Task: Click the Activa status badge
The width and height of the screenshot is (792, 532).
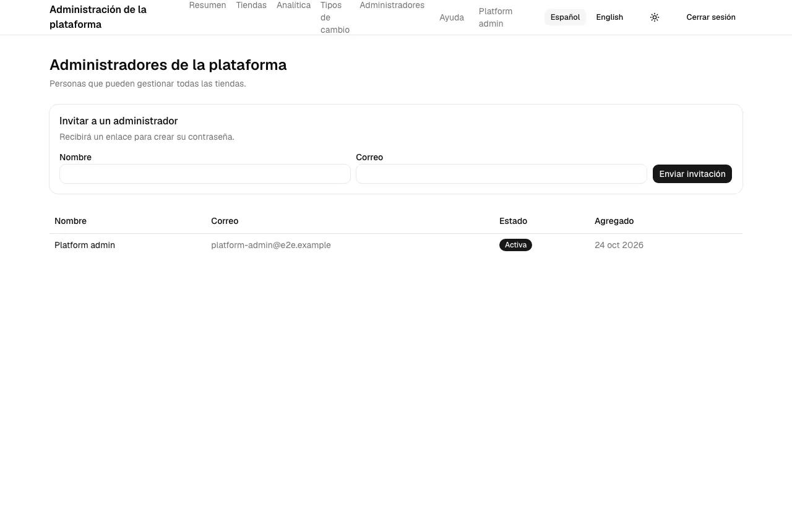Action: (515, 245)
